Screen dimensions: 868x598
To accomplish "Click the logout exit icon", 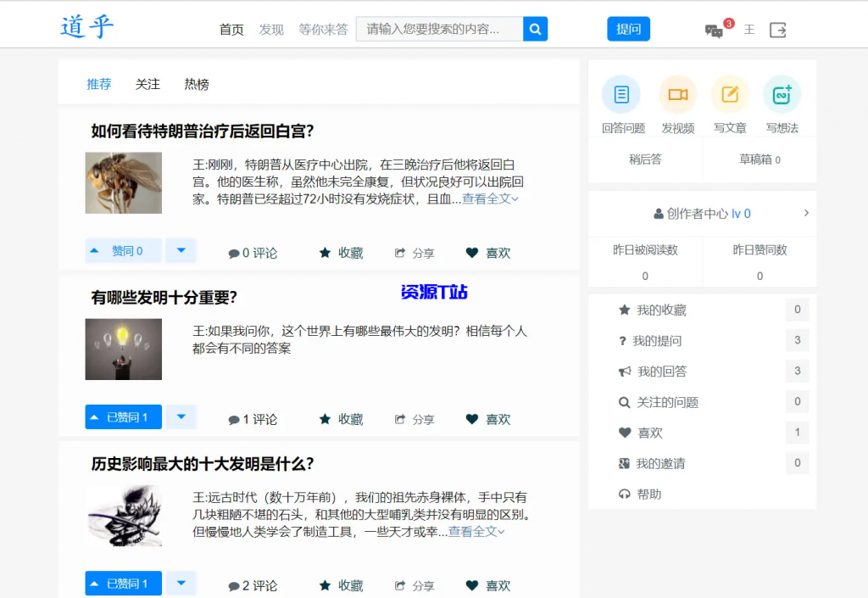I will click(778, 30).
